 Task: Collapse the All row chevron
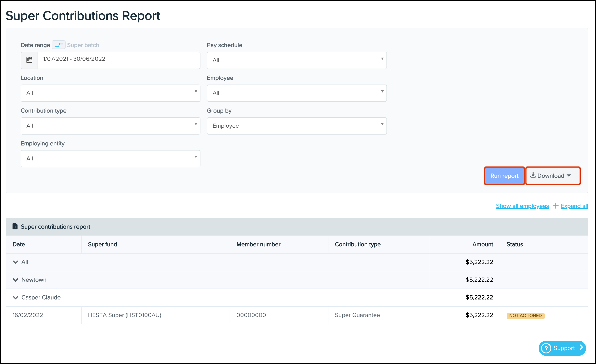pyautogui.click(x=16, y=262)
